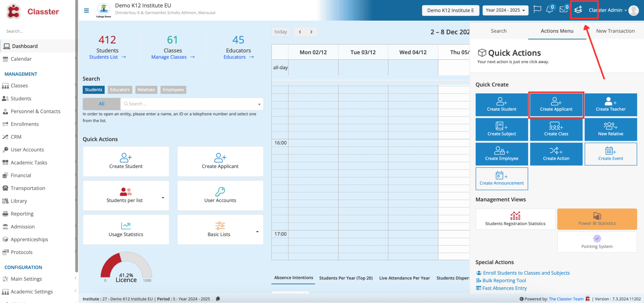Expand the Financial sidebar item
Viewport: 644px width, 303px height.
[x=39, y=175]
